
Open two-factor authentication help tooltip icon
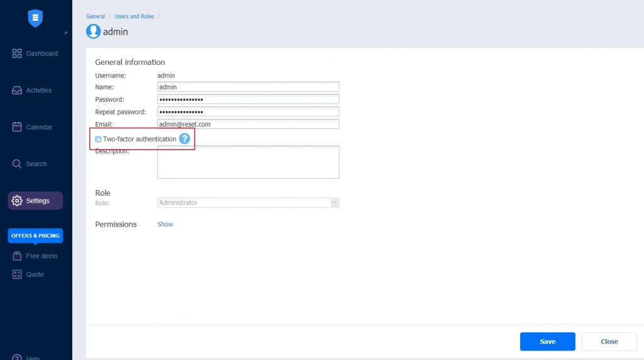tap(184, 139)
